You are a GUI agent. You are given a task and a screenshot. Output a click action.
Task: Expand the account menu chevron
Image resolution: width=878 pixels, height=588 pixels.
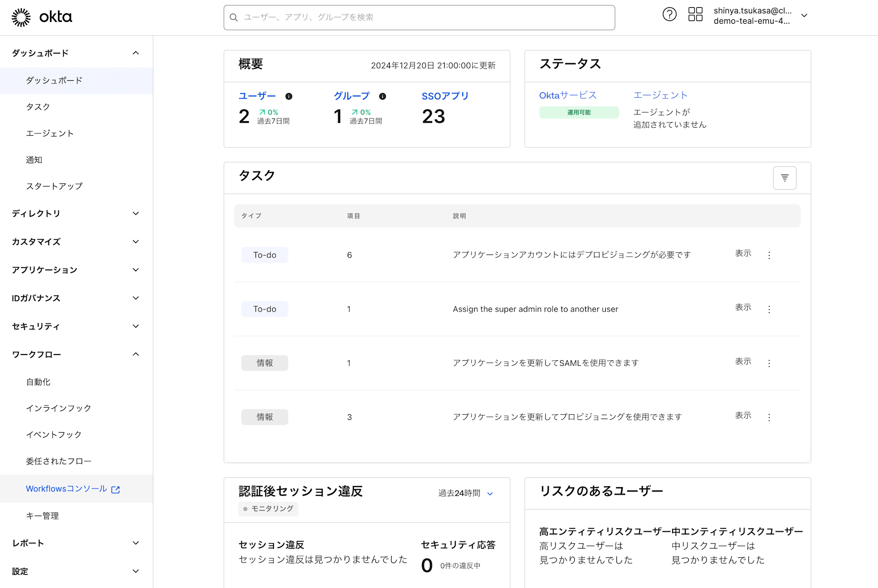point(804,15)
